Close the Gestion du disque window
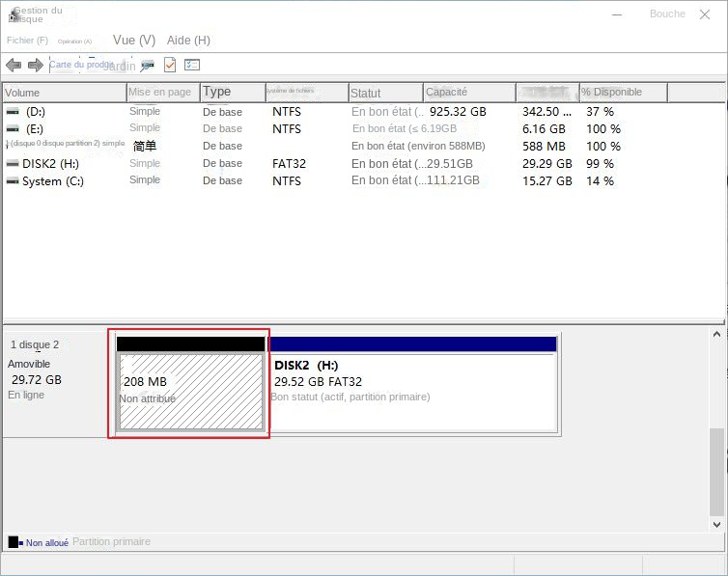728x576 pixels. (705, 14)
